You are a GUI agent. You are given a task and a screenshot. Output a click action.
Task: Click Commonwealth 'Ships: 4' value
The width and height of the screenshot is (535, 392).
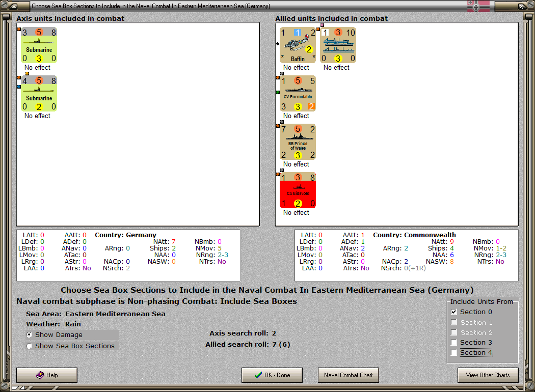tap(441, 248)
